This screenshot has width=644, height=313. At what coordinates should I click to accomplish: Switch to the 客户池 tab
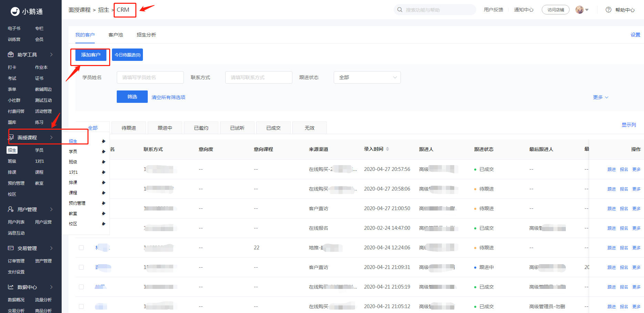116,35
